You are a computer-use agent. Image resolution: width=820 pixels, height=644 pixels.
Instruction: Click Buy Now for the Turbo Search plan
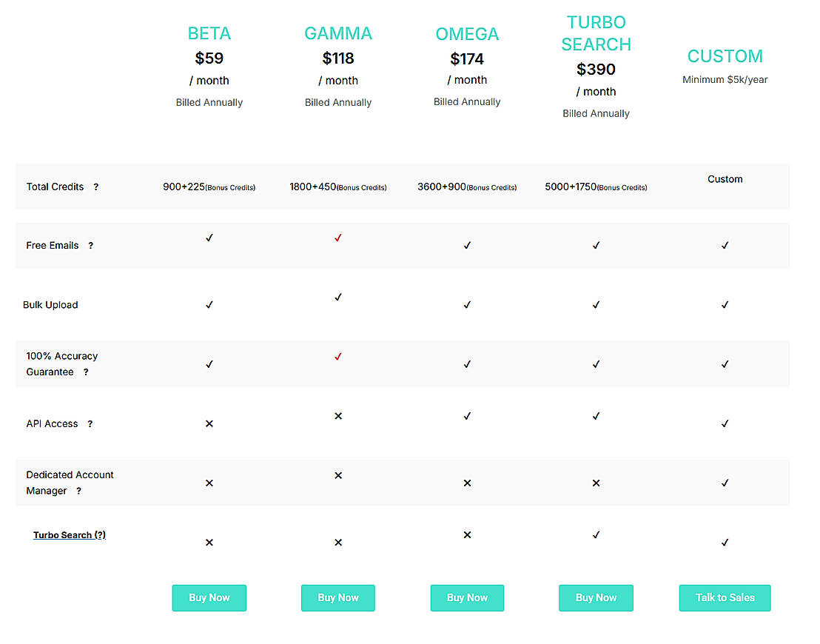point(596,598)
